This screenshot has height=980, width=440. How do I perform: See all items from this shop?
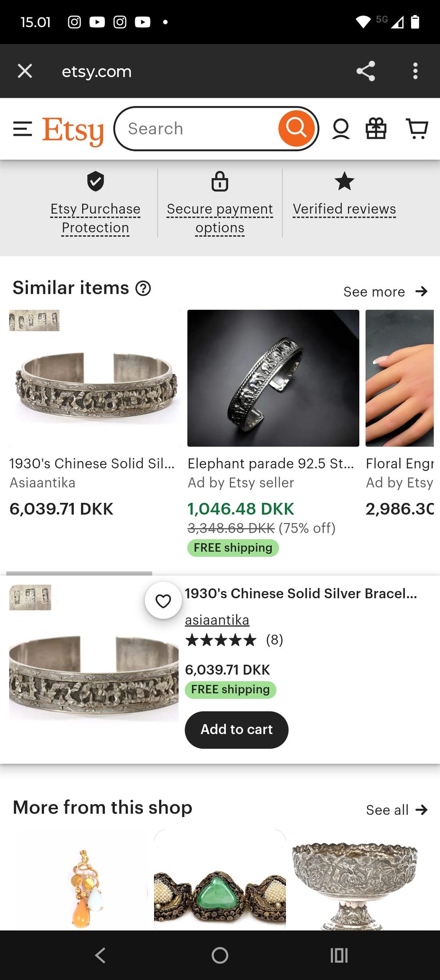(x=396, y=810)
